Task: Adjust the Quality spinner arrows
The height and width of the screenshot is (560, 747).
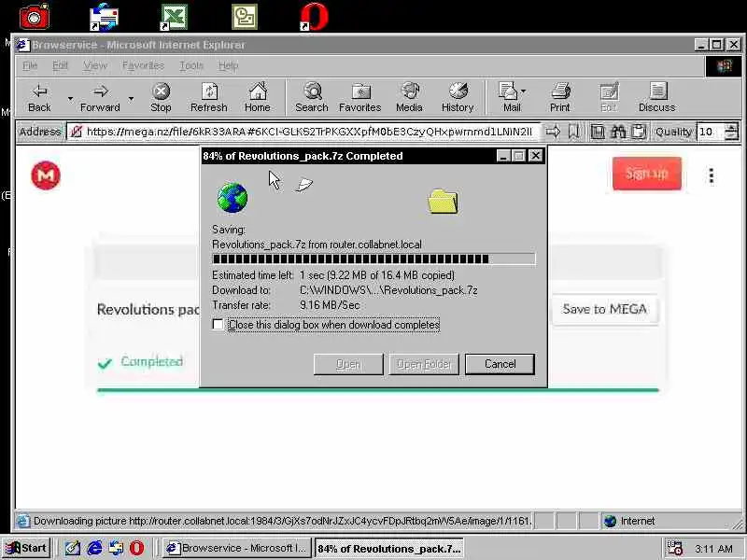Action: point(731,132)
